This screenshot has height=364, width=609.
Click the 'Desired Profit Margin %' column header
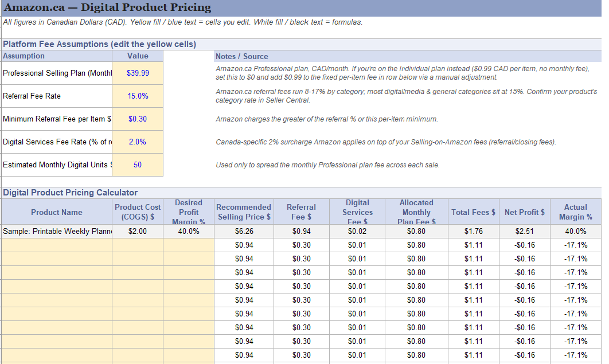pos(188,212)
